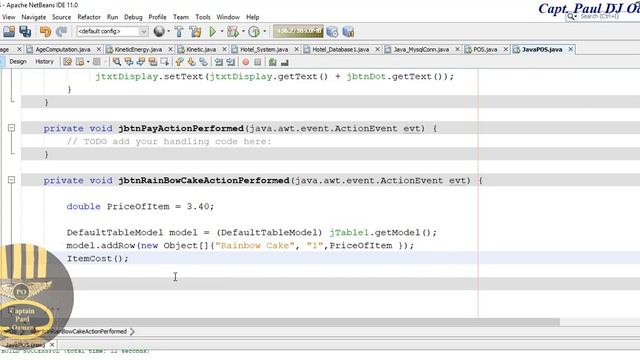Viewport: 640px width, 360px height.
Task: Click the Comment editor toolbar icon
Action: click(272, 62)
